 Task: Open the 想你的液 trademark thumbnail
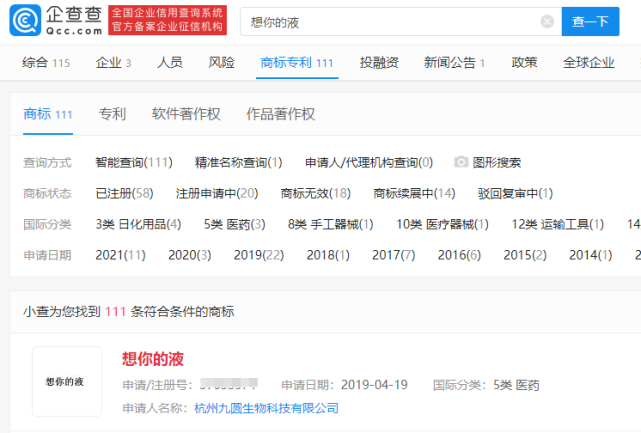tap(66, 381)
